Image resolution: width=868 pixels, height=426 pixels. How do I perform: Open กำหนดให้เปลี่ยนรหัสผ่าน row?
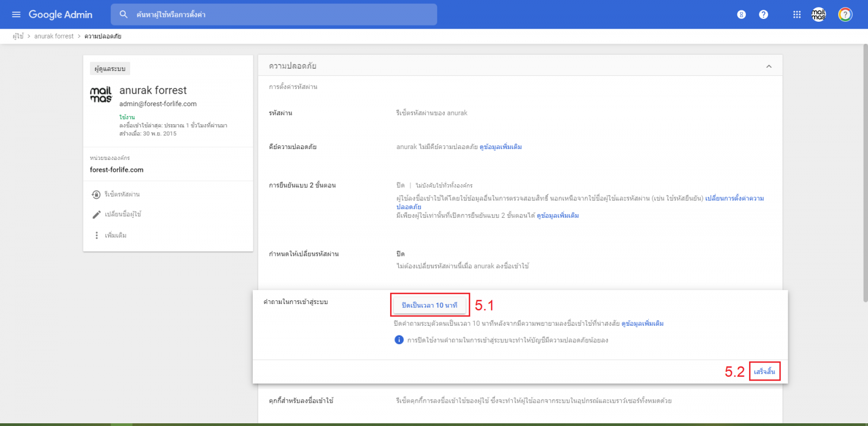click(x=520, y=260)
